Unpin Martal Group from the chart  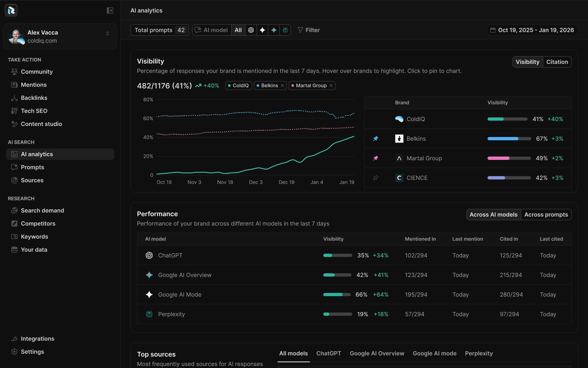[376, 158]
